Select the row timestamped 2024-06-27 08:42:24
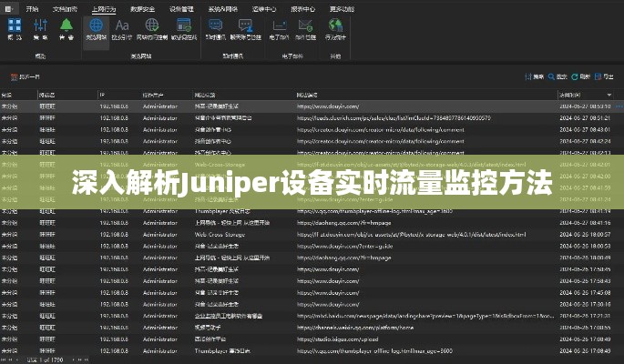This screenshot has height=364, width=624. [312, 141]
